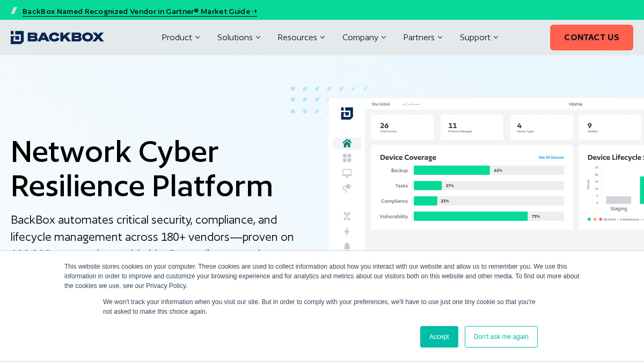
Task: Click the 26 Total Devices card
Action: coord(402,127)
